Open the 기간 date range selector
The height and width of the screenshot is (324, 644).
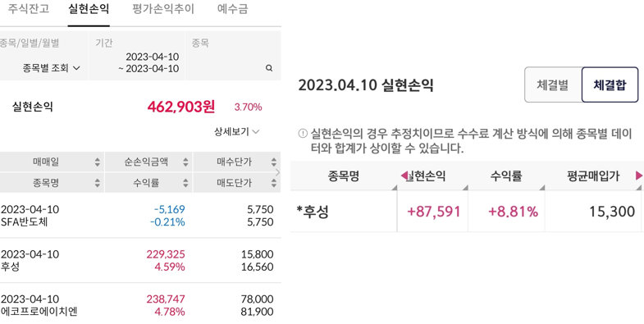click(137, 56)
